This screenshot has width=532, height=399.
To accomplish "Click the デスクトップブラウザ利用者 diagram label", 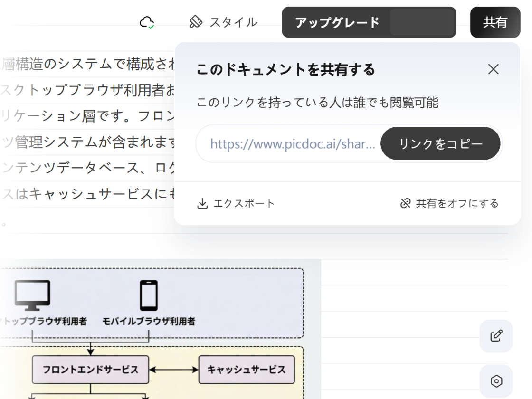I will tap(45, 321).
